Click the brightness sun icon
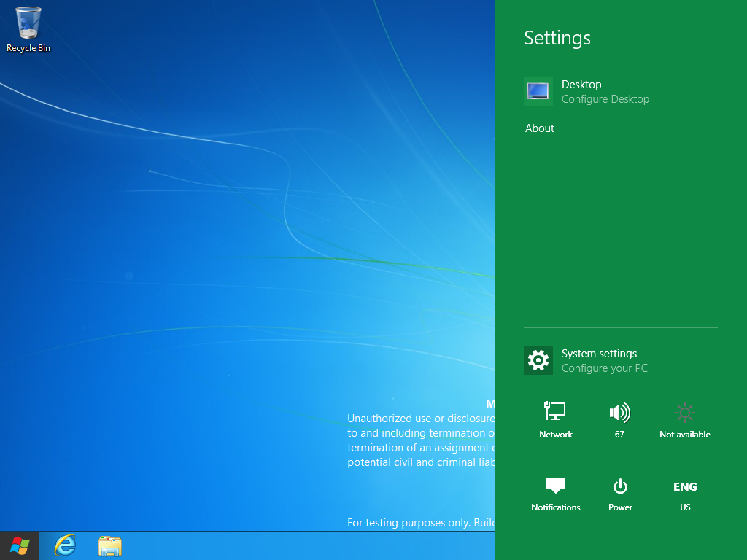 684,413
